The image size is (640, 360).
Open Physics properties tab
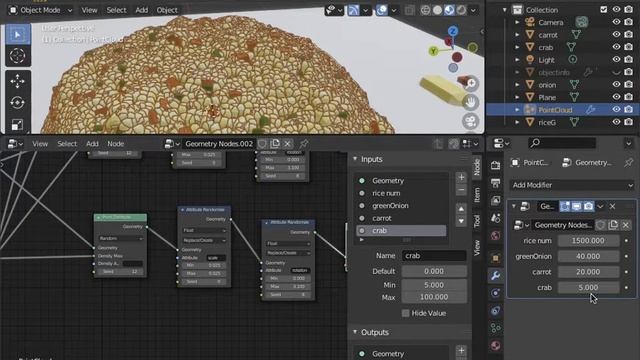click(496, 311)
